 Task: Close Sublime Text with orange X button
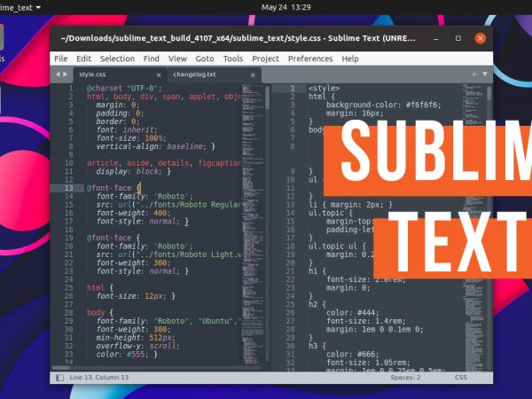(x=480, y=38)
